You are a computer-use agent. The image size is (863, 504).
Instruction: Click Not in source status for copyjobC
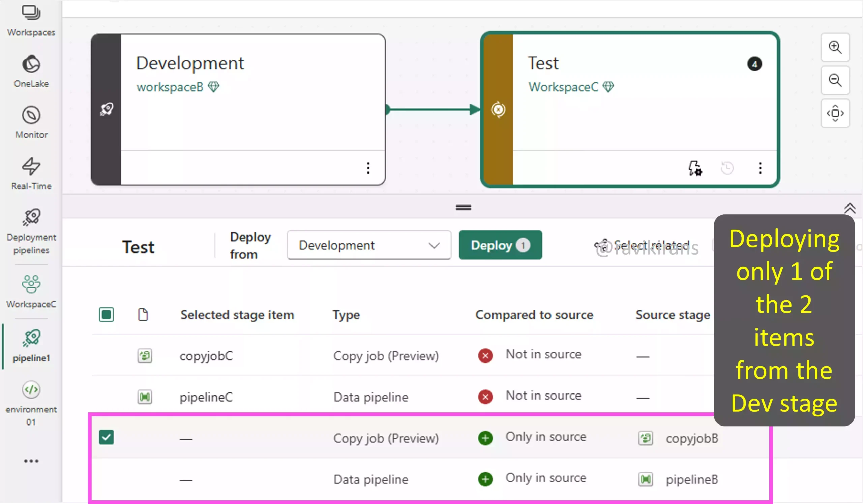coord(543,354)
